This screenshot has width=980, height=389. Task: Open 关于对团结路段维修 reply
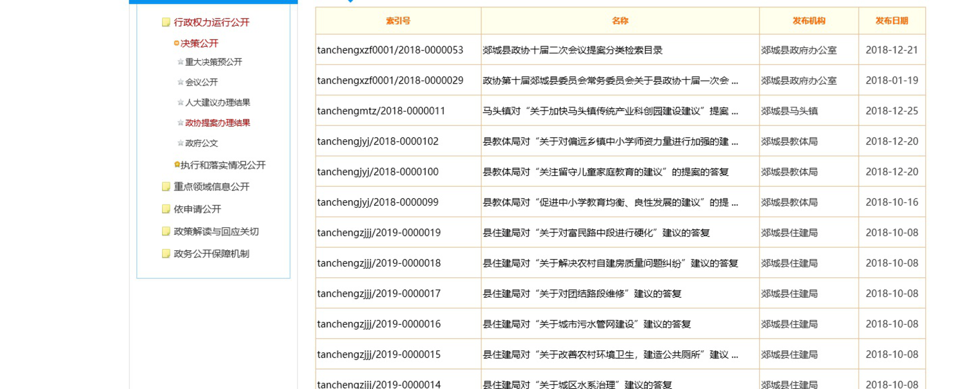582,293
